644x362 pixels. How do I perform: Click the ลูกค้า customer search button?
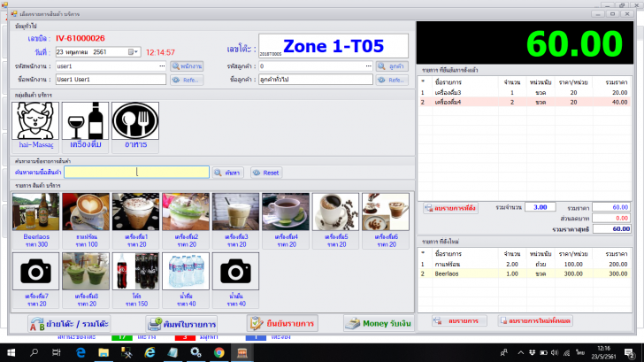coord(392,66)
